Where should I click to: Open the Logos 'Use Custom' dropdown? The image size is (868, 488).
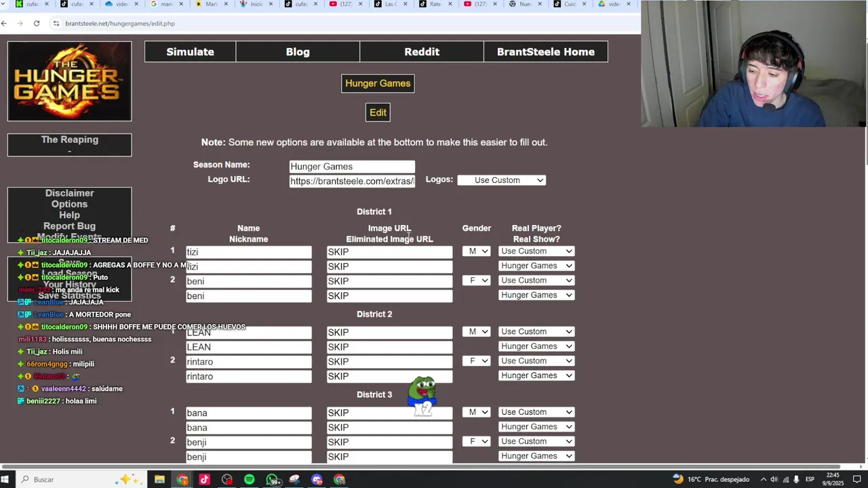pos(501,180)
